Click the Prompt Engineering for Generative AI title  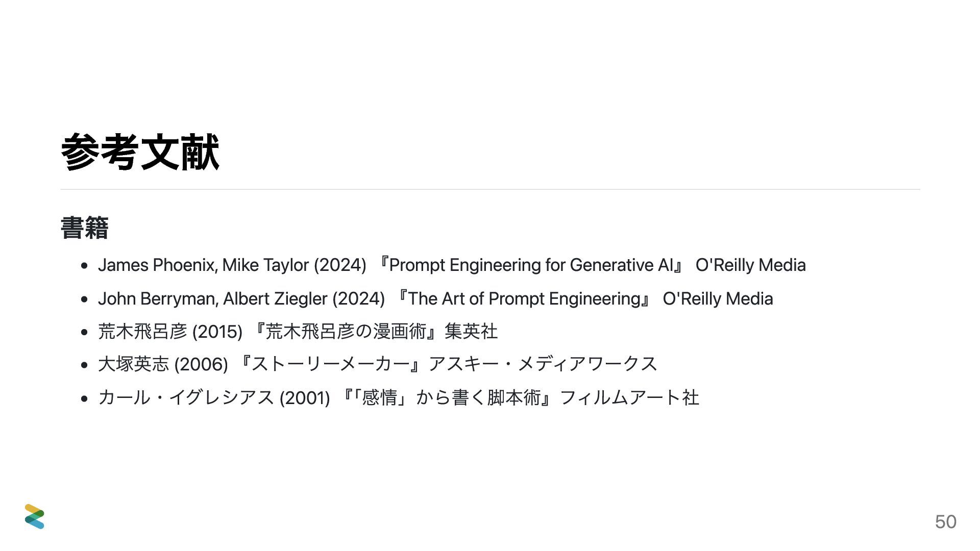531,265
